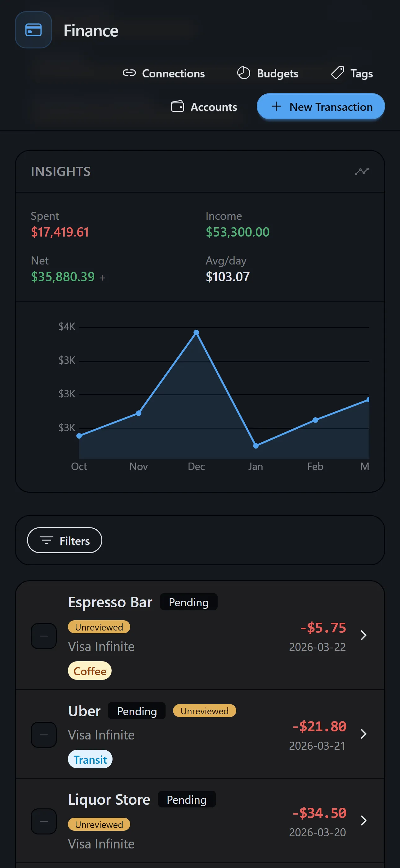Image resolution: width=400 pixels, height=868 pixels.
Task: Expand the Liquor Store transaction chevron
Action: coord(364,821)
